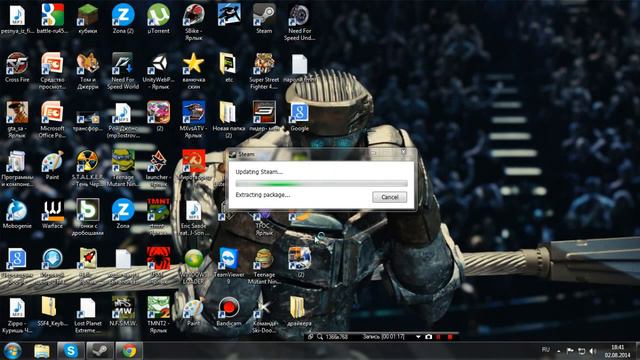Open Skype from the taskbar
This screenshot has width=640, height=360.
(x=71, y=351)
